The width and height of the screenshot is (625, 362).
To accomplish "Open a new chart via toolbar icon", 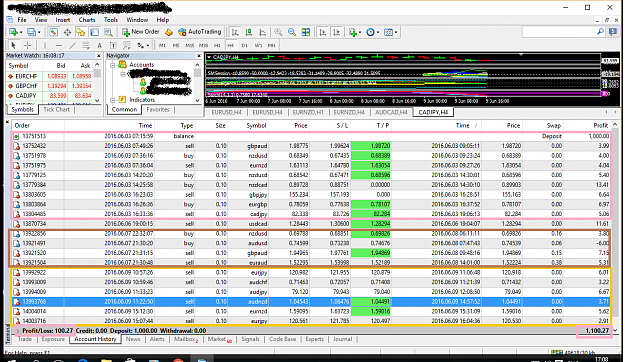I will point(13,32).
